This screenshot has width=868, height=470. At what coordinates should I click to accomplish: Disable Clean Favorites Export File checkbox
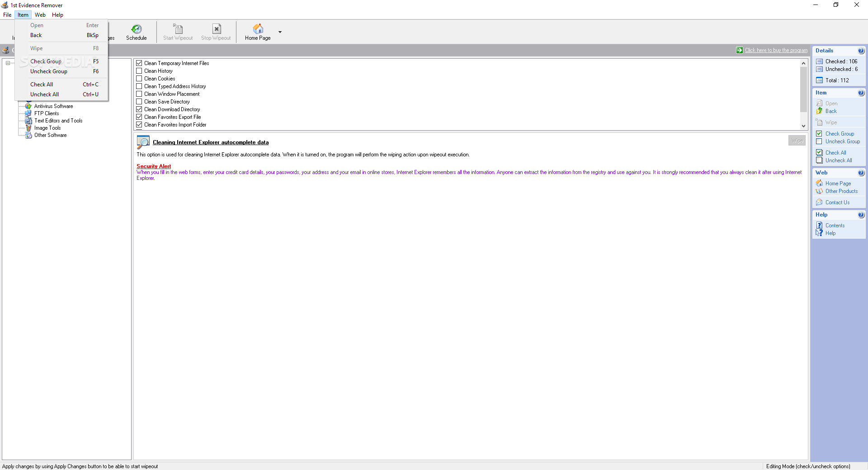click(139, 117)
